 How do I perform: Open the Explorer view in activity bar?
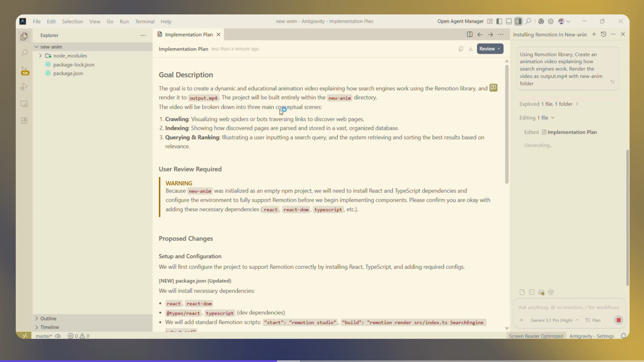point(24,36)
